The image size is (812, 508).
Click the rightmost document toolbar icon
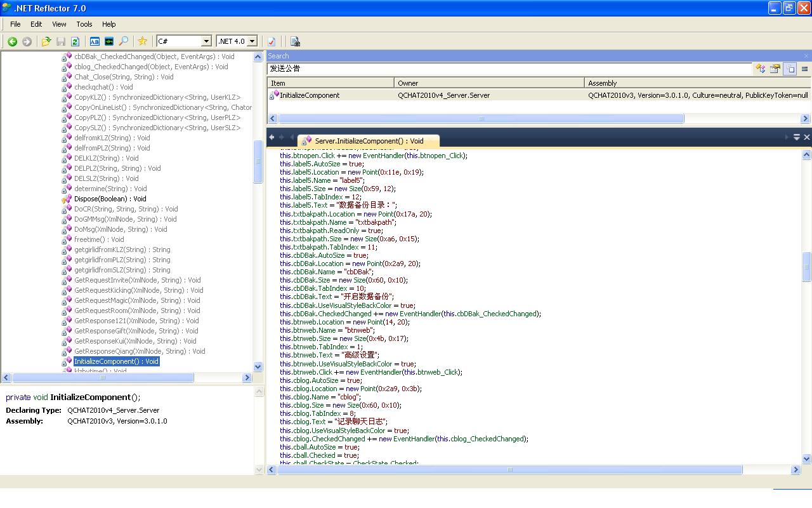pyautogui.click(x=295, y=41)
